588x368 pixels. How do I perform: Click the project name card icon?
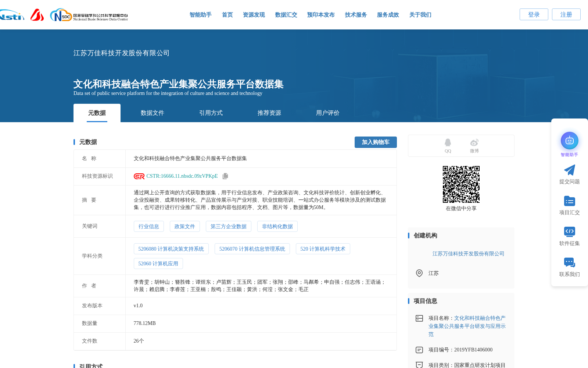pyautogui.click(x=419, y=318)
